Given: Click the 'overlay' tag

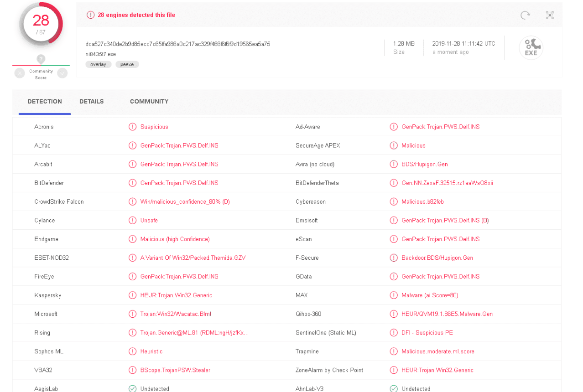Looking at the screenshot, I should point(98,64).
